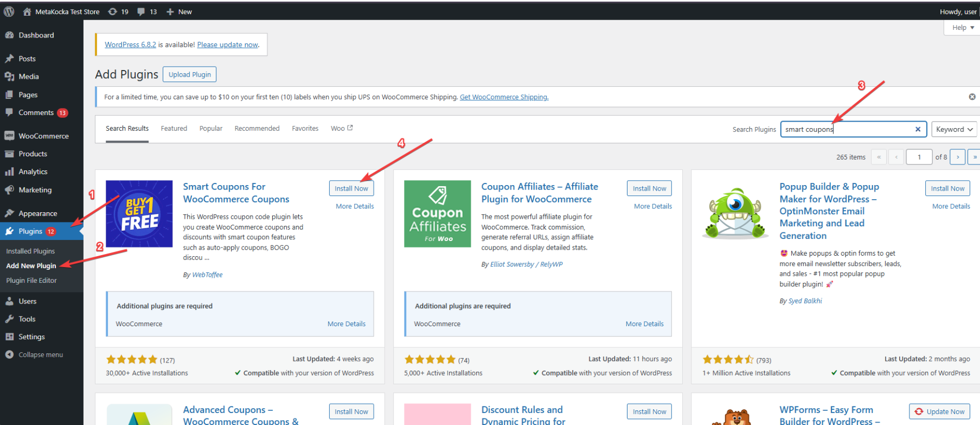Click the Media icon in sidebar
Viewport: 980px width, 425px height.
click(9, 77)
